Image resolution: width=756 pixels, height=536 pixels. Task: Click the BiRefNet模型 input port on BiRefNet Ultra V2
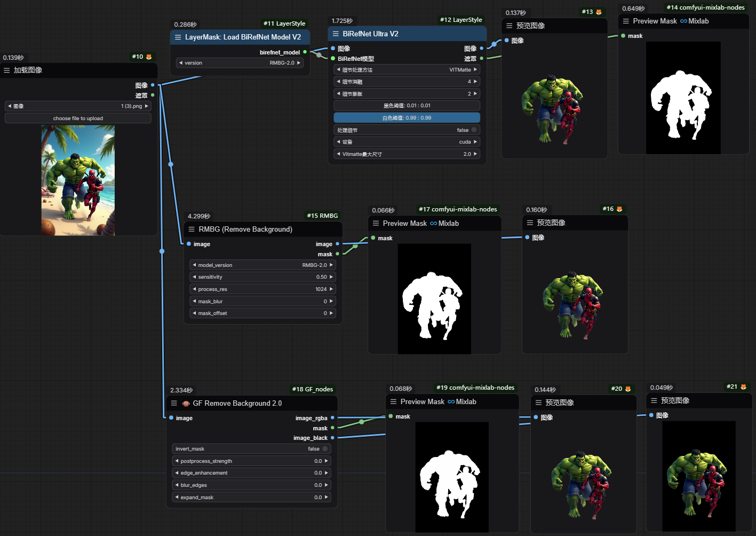click(x=333, y=59)
